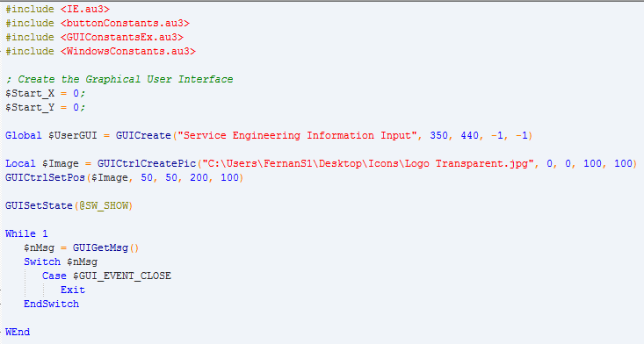
Task: Click on GUIConstantsEx.au3 include
Action: 122,37
